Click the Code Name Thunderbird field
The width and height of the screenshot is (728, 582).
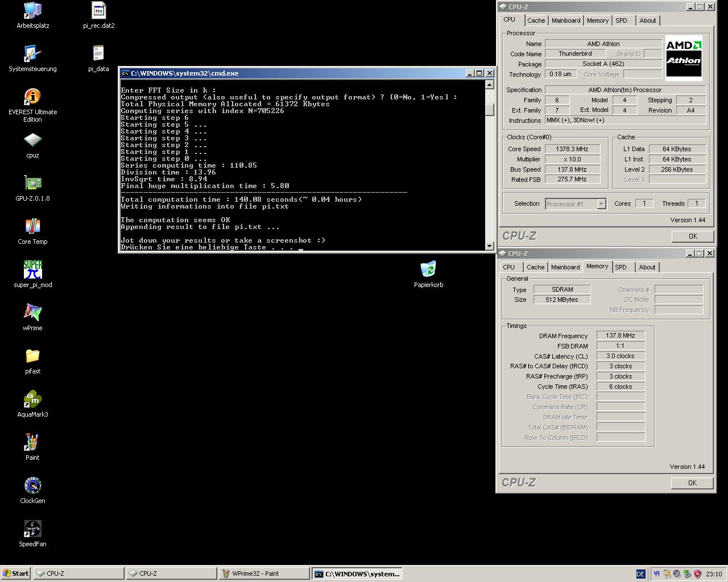(575, 53)
